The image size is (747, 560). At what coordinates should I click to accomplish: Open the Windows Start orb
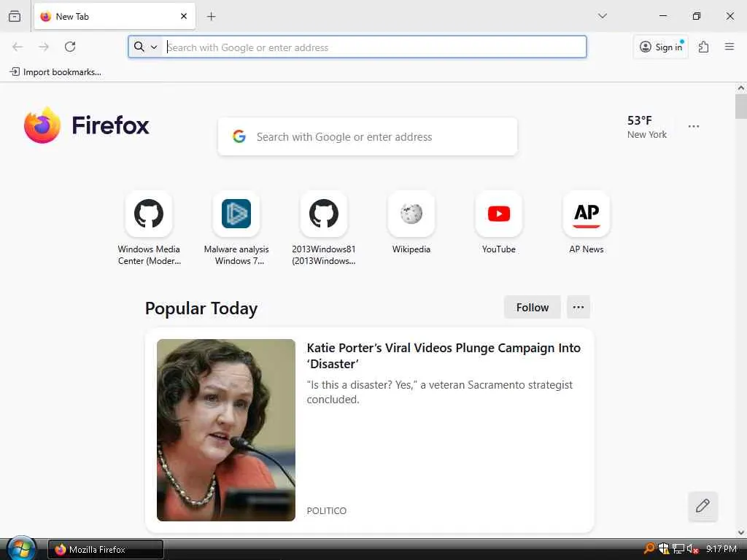pyautogui.click(x=21, y=548)
